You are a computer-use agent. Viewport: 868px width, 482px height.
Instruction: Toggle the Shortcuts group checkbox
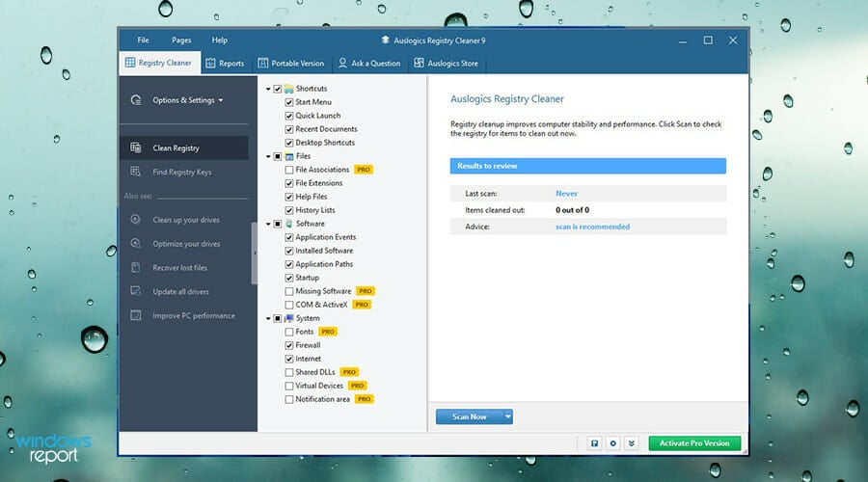tap(278, 89)
